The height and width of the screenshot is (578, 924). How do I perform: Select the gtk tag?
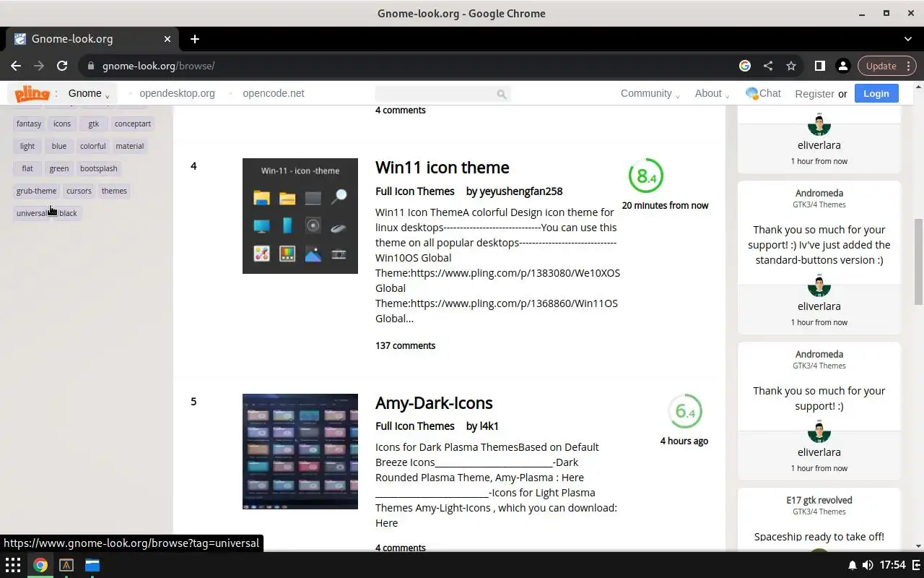pos(94,124)
